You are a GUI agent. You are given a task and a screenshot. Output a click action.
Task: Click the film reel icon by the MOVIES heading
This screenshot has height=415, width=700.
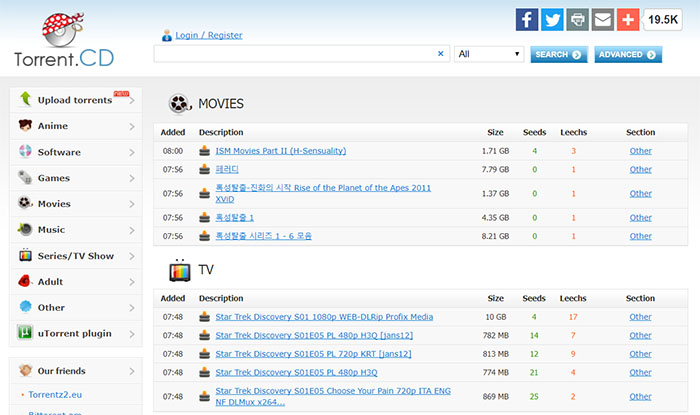click(x=179, y=104)
